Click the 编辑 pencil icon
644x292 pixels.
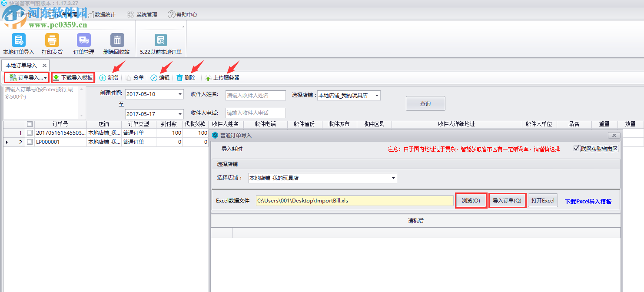(154, 78)
